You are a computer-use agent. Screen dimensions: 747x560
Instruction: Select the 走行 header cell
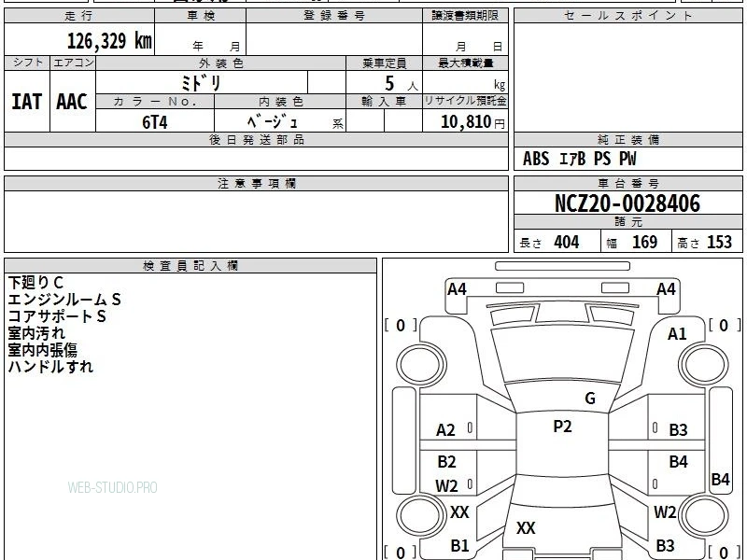click(x=79, y=16)
